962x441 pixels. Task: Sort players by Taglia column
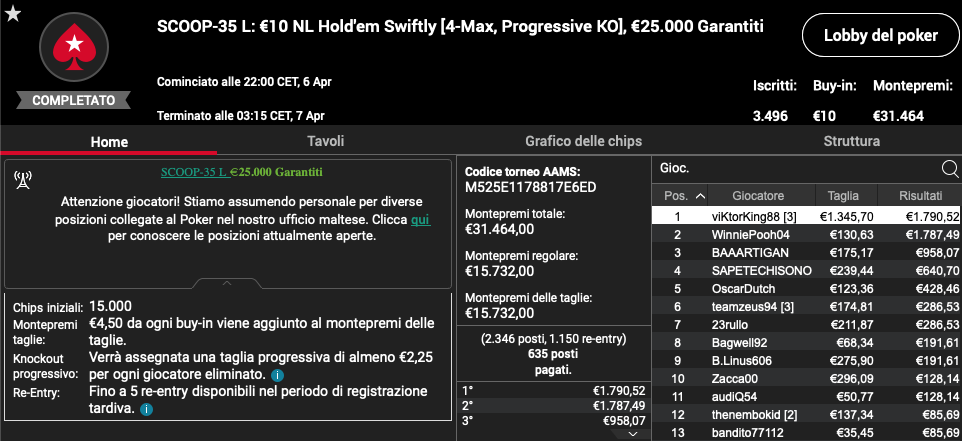click(843, 196)
